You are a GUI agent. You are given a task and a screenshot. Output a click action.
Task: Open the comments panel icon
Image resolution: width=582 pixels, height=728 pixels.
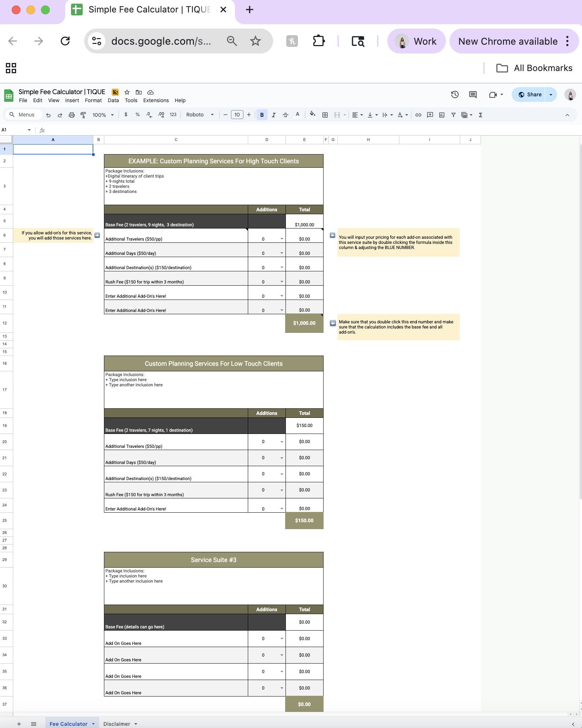(x=473, y=94)
